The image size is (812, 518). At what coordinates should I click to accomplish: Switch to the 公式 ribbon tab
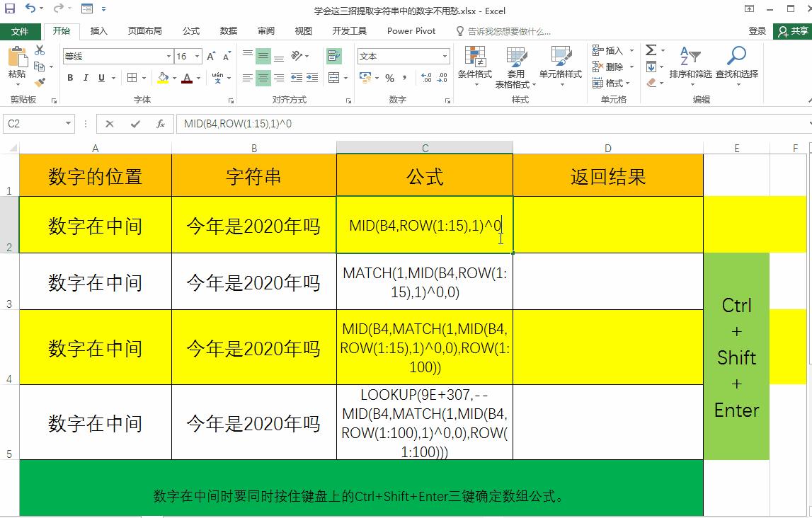coord(191,30)
